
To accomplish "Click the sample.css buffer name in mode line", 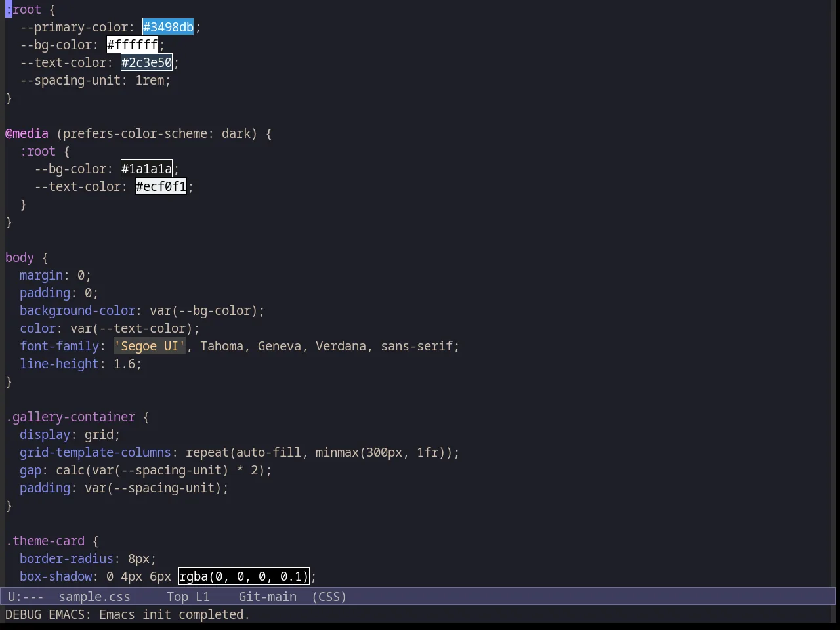I will 94,597.
